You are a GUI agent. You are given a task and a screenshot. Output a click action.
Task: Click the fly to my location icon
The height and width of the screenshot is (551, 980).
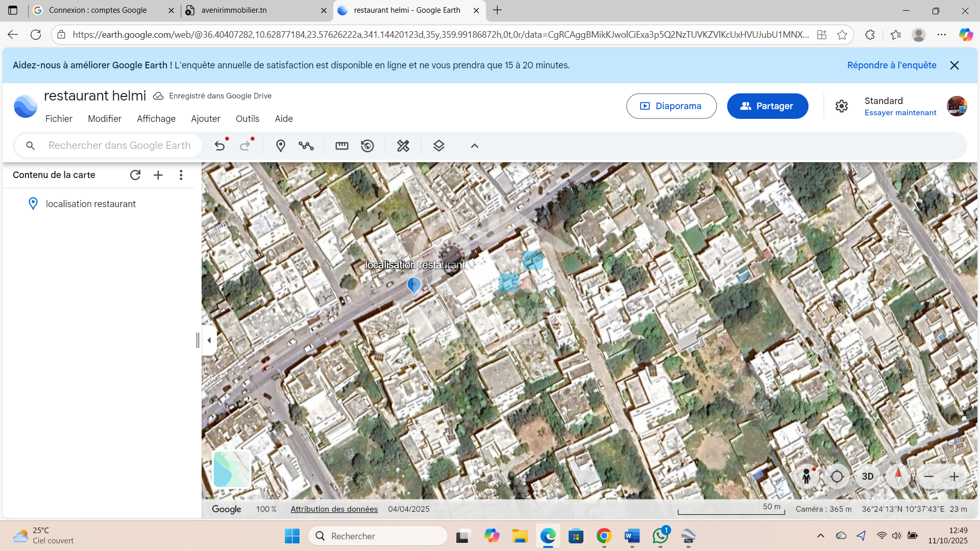coord(837,477)
